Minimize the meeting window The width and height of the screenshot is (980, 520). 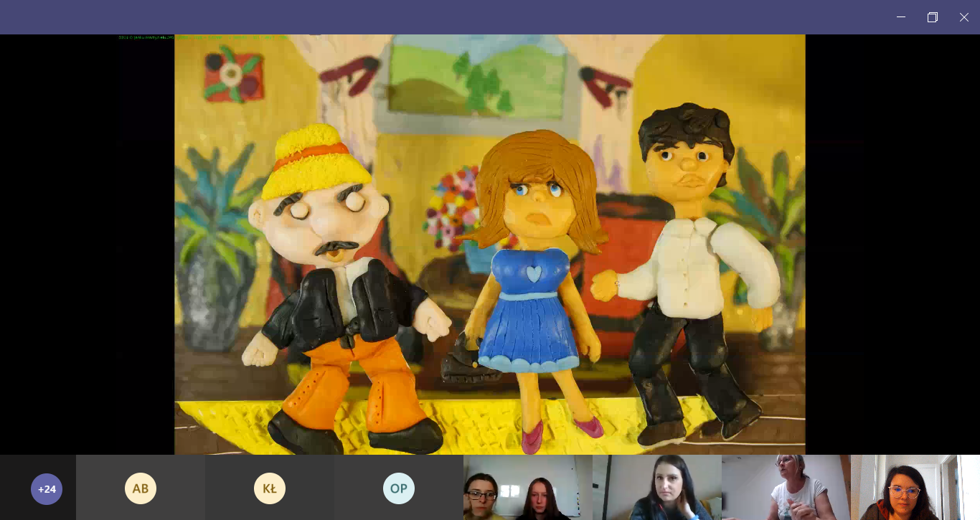point(901,17)
